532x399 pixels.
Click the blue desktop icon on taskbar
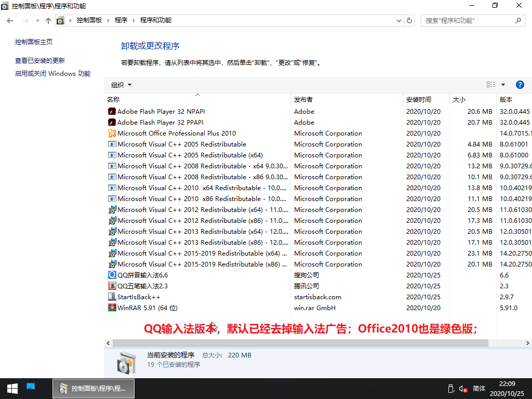point(31,386)
